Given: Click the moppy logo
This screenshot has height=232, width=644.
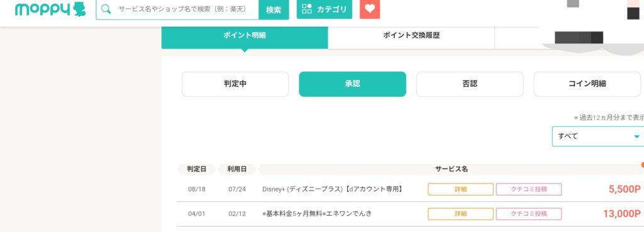Looking at the screenshot, I should (x=50, y=9).
